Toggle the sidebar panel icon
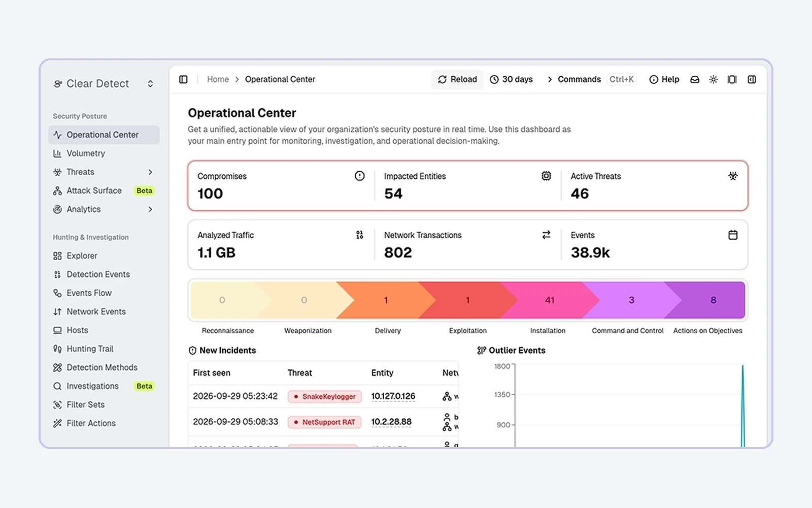 coord(183,79)
